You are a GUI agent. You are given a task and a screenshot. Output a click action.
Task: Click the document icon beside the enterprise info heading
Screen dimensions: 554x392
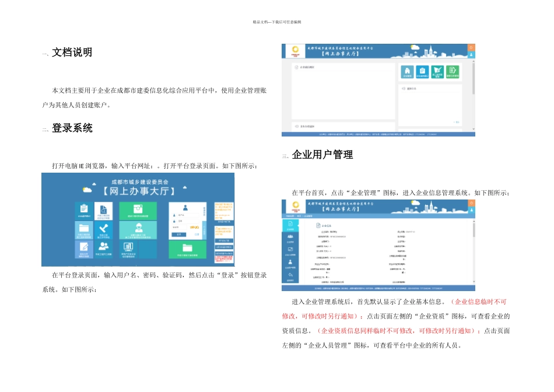pyautogui.click(x=318, y=226)
